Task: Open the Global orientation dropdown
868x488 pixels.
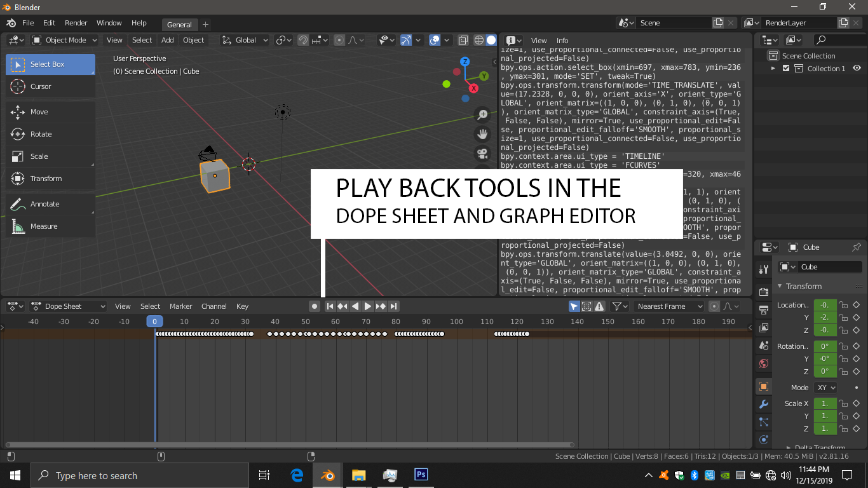Action: pos(245,40)
